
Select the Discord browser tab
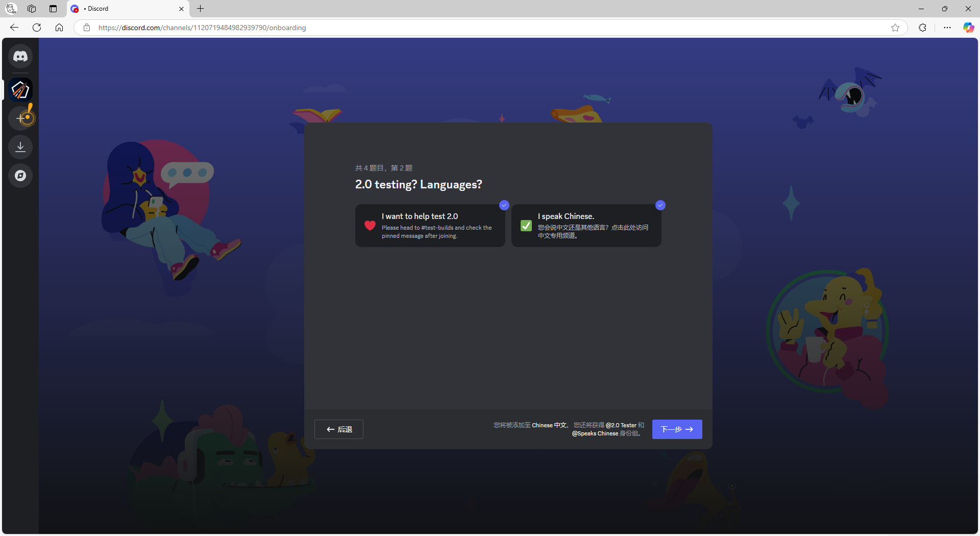pos(128,9)
